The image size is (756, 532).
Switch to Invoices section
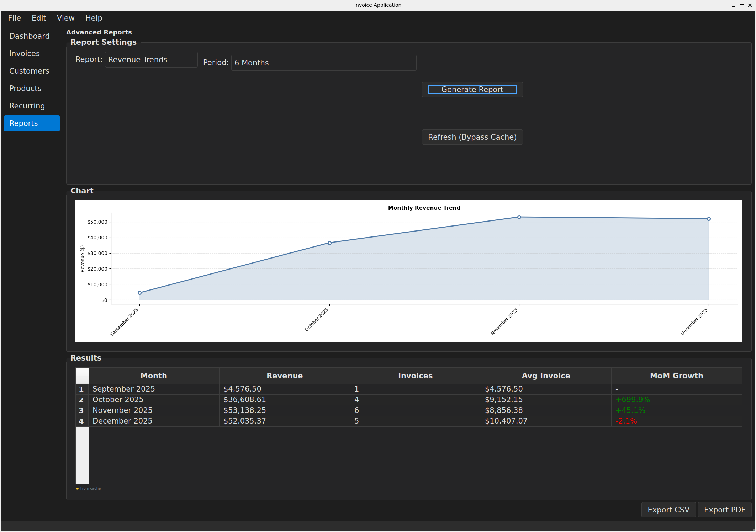(x=25, y=54)
